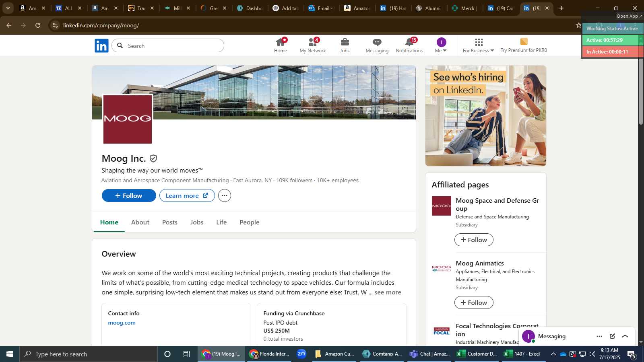Show hidden tray icons chevron
The height and width of the screenshot is (362, 644).
point(553,354)
